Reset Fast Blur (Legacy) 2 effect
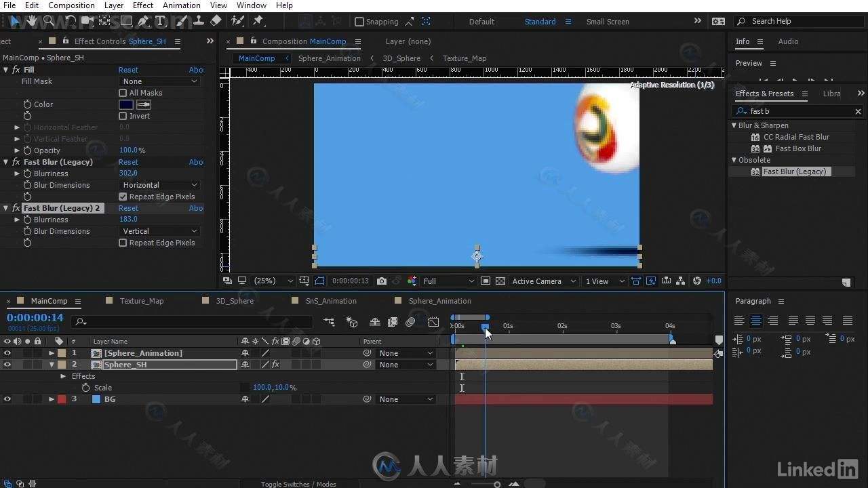The image size is (868, 488). [128, 208]
